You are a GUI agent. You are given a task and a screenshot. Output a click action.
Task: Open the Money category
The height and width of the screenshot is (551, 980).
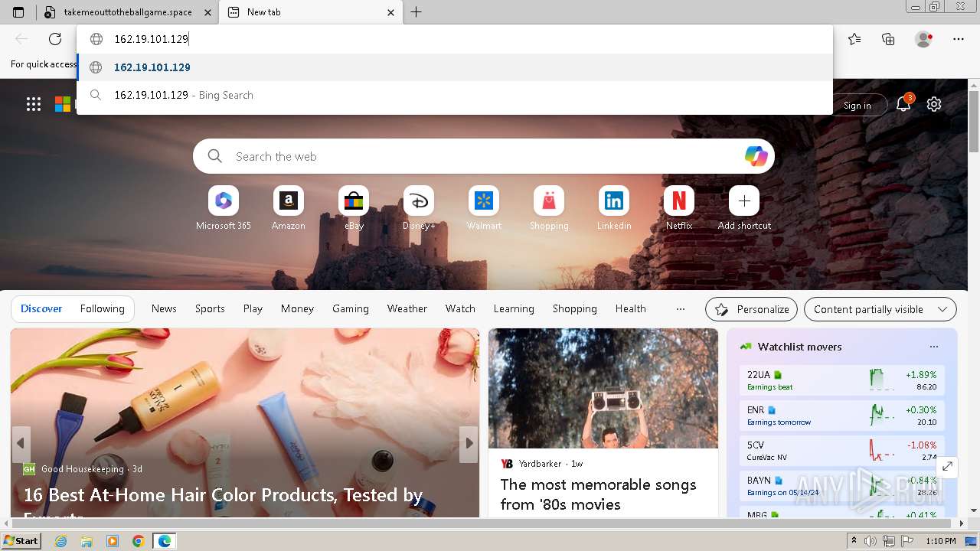click(297, 309)
